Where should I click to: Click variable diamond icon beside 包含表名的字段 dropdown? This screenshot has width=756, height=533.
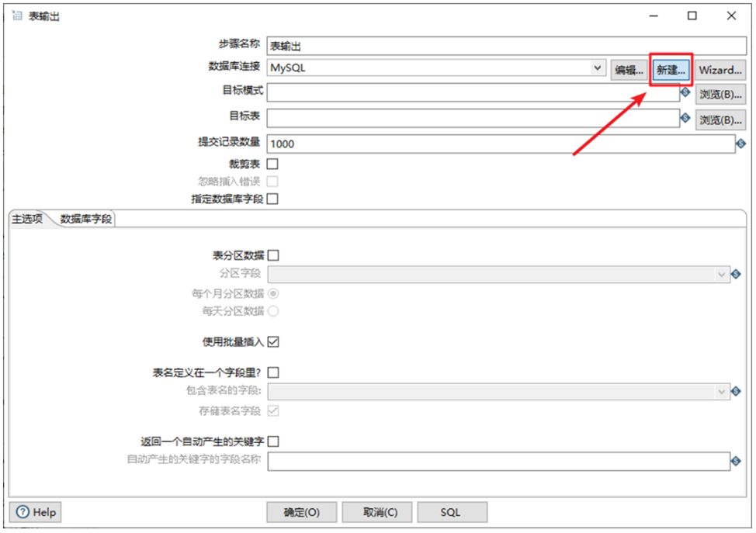[737, 391]
